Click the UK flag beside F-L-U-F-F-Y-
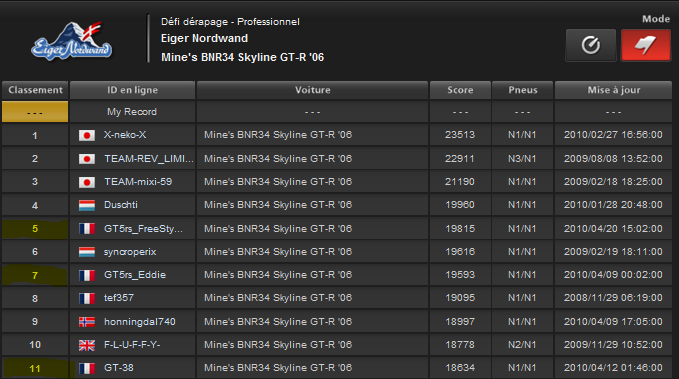 [x=87, y=345]
